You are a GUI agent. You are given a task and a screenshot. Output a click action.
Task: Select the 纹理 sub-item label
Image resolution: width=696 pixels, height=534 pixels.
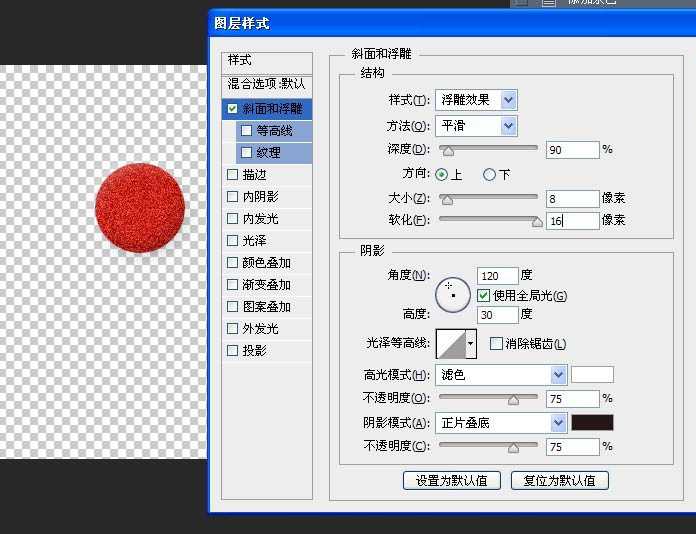(x=269, y=153)
